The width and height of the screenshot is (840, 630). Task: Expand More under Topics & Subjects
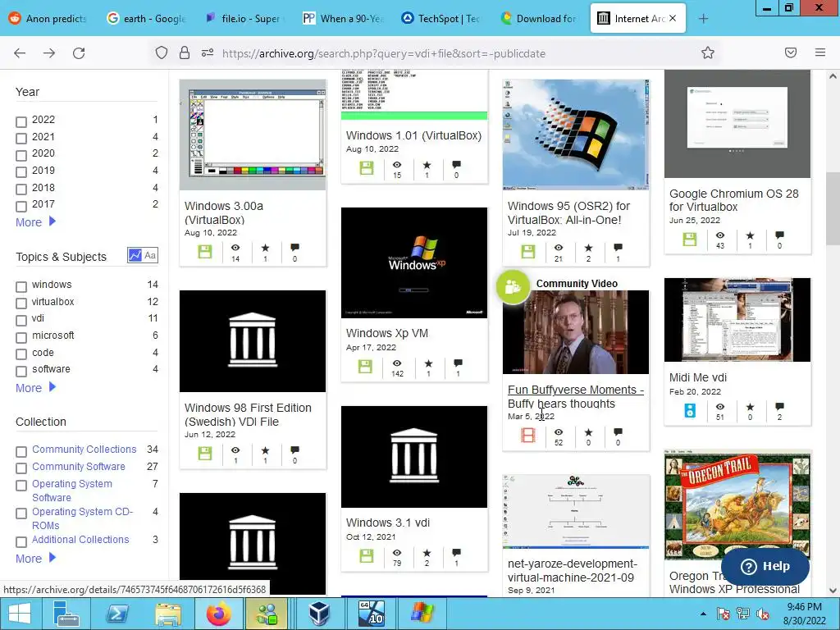point(35,387)
